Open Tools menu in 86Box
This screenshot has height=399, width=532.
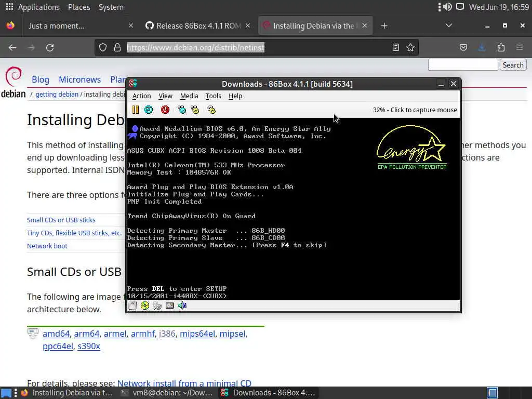coord(214,96)
